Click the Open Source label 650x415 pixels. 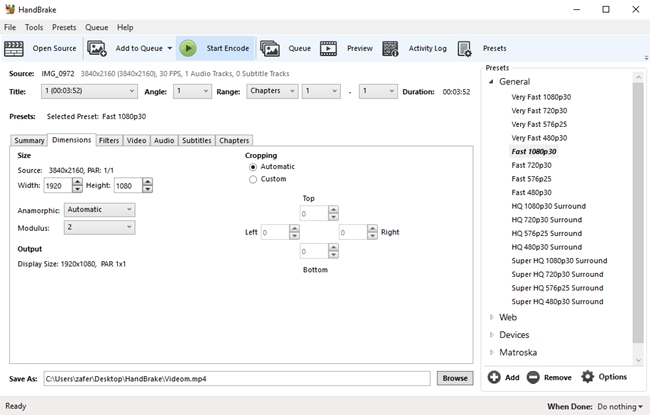(x=54, y=48)
